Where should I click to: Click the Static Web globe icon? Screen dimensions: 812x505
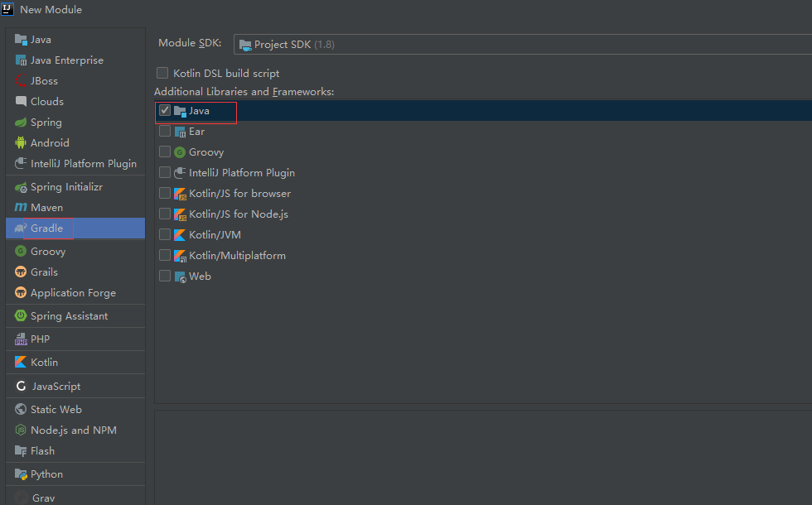point(21,409)
